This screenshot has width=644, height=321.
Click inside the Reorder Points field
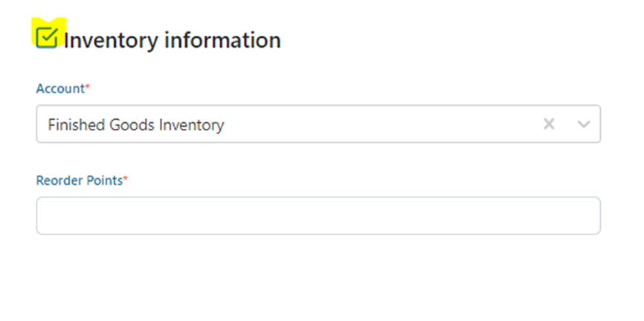click(x=318, y=216)
